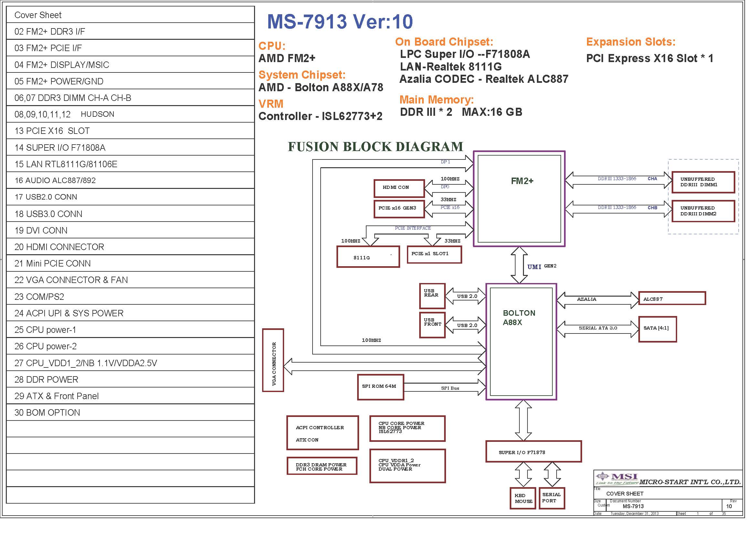
Task: Select "DDR III * 2 MAX:16 GB" memory text
Action: [x=461, y=112]
